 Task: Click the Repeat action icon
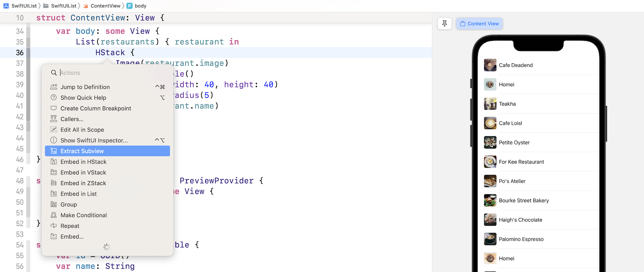[x=54, y=226]
